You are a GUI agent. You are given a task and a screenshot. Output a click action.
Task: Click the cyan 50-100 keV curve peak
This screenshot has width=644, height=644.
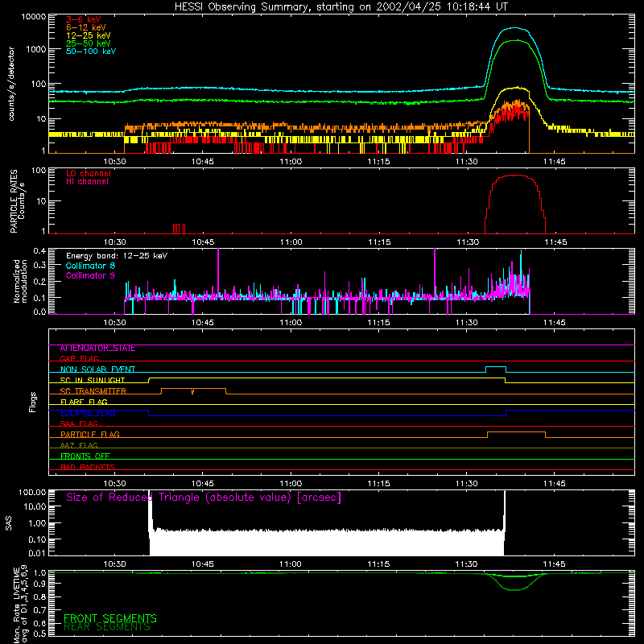pyautogui.click(x=514, y=28)
